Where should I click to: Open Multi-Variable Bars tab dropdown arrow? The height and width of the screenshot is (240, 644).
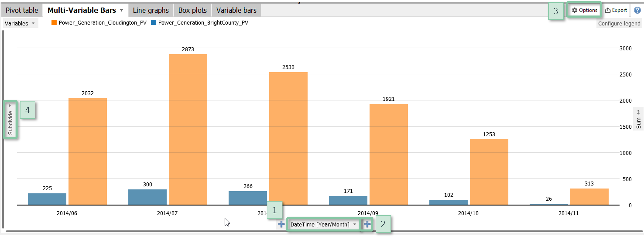pyautogui.click(x=121, y=11)
